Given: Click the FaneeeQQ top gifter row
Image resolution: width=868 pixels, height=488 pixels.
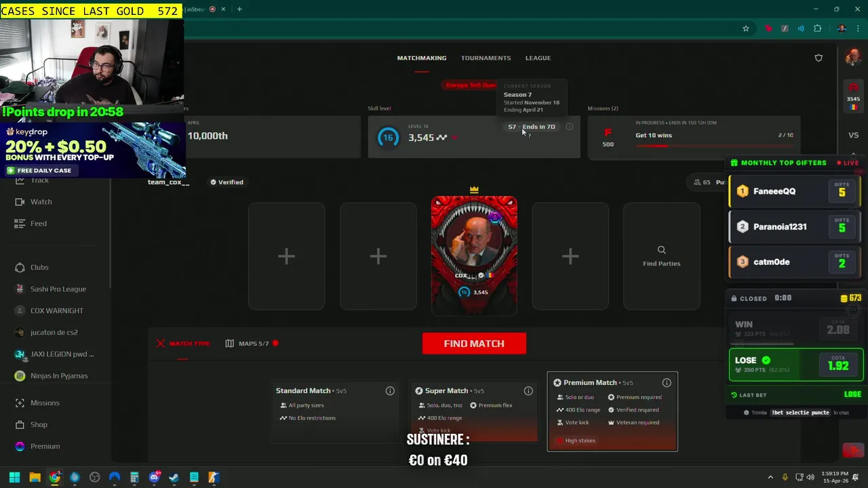Looking at the screenshot, I should click(795, 191).
